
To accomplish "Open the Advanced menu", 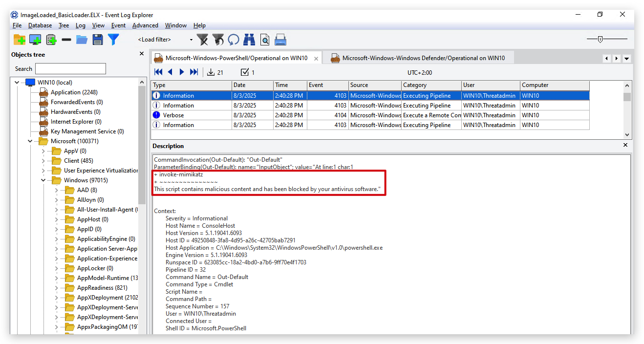I will [145, 25].
